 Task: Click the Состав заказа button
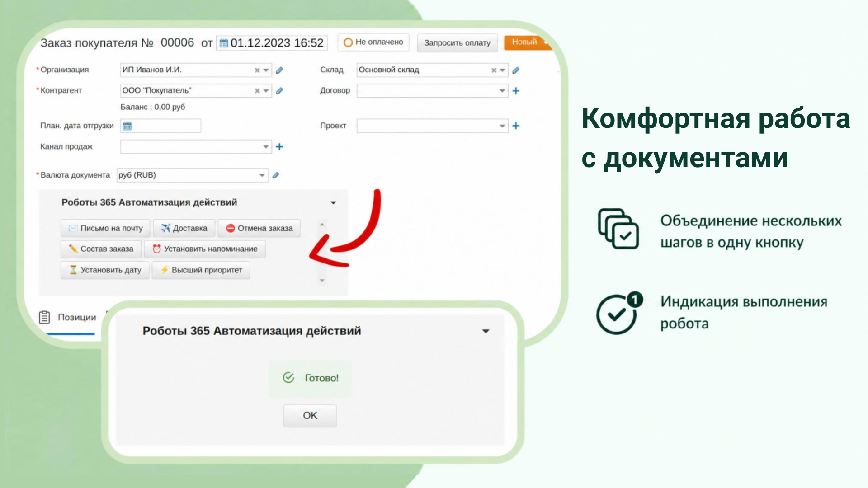coord(101,249)
